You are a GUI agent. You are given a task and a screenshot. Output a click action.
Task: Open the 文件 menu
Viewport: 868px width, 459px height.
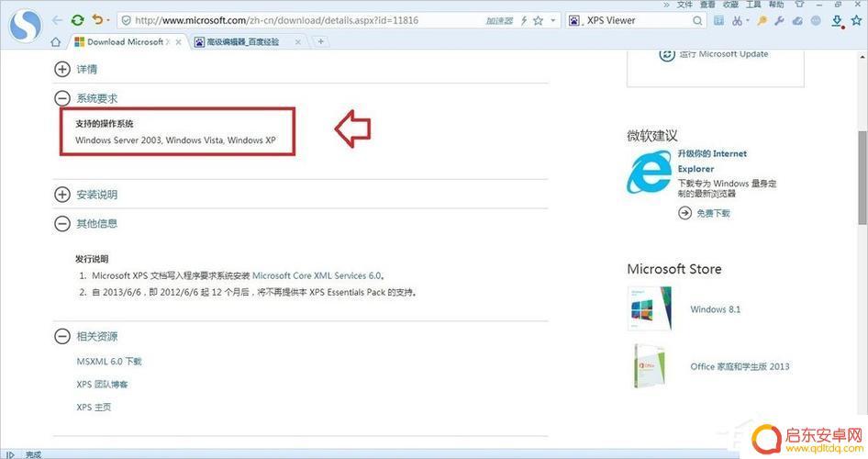point(684,5)
